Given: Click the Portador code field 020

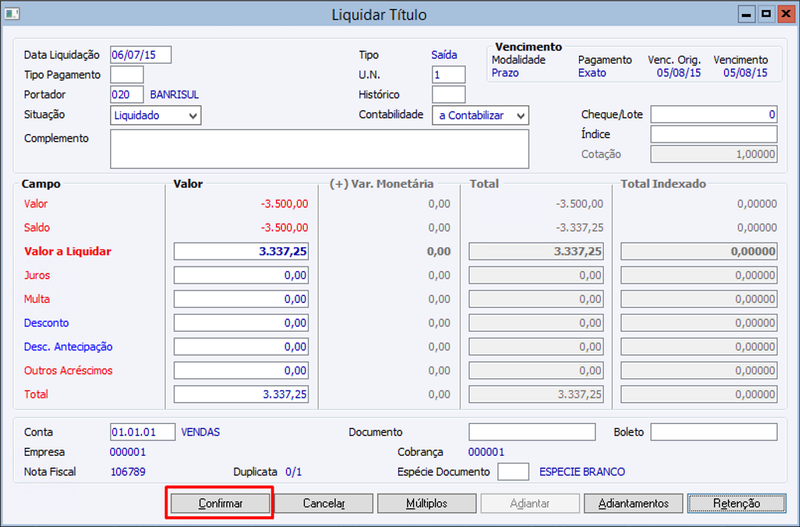Looking at the screenshot, I should 127,94.
